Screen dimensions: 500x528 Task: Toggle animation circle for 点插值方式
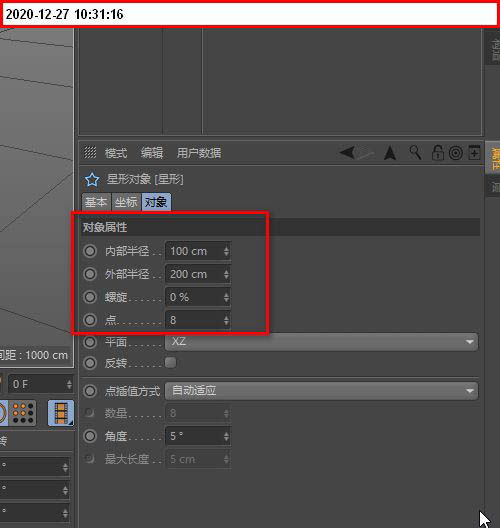coord(90,391)
